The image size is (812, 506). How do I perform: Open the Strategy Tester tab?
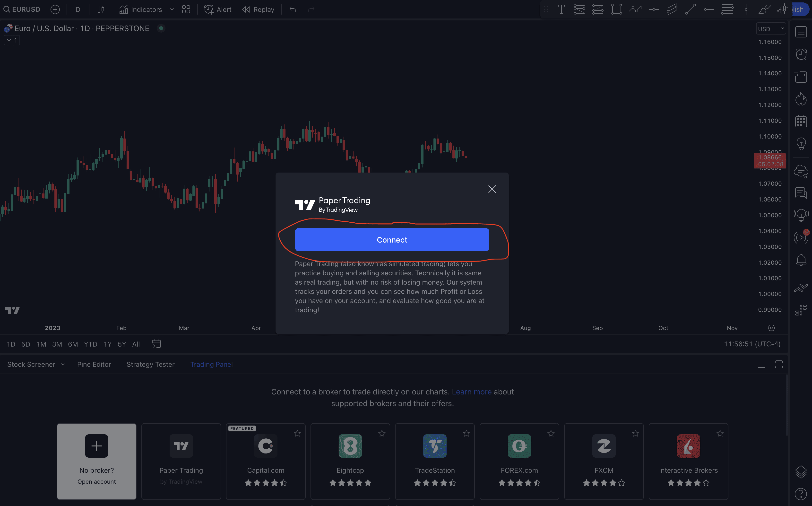point(151,365)
